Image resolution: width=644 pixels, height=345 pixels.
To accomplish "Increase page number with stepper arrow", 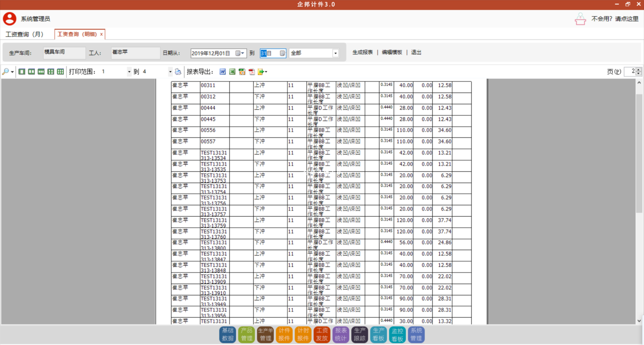I will pos(638,70).
